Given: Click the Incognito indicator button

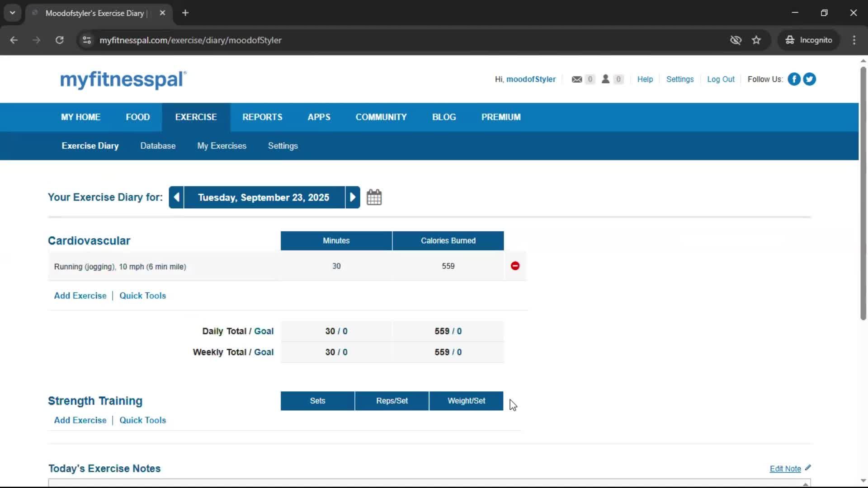Looking at the screenshot, I should [x=808, y=40].
